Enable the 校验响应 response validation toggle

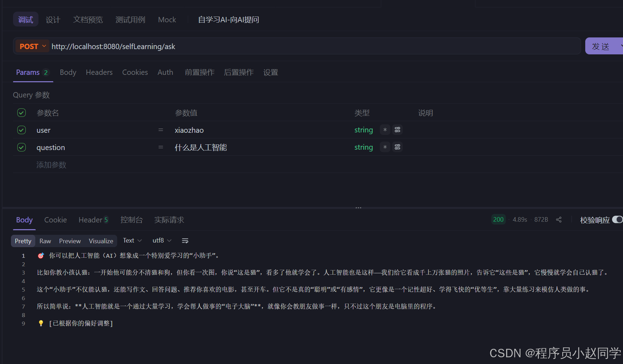(x=618, y=220)
